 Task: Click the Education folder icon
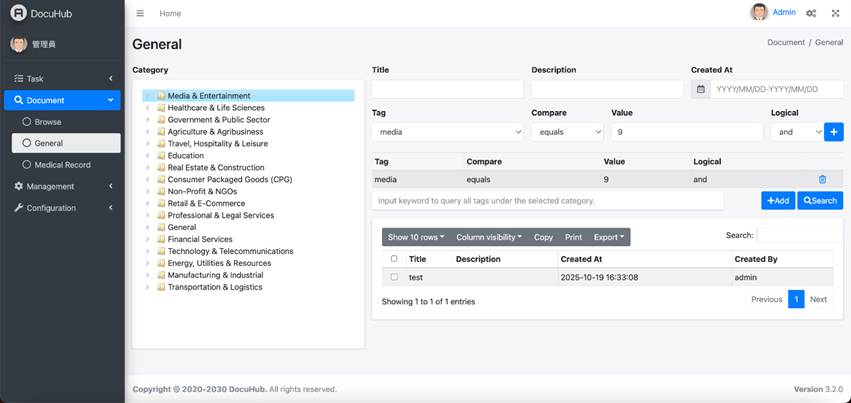(161, 155)
